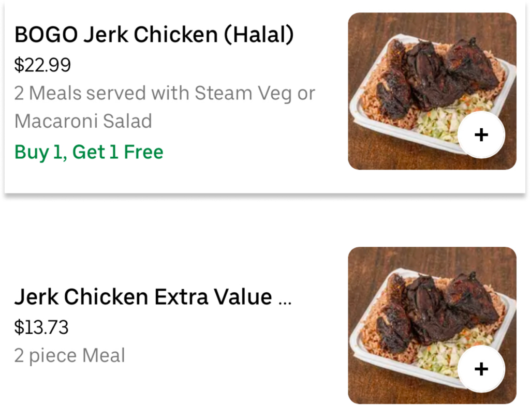Image resolution: width=530 pixels, height=420 pixels.
Task: Add Jerk Chicken Extra Value with plus icon
Action: click(481, 369)
